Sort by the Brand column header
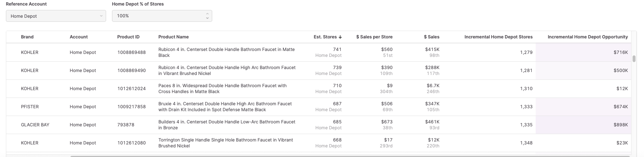644x157 pixels. tap(27, 37)
